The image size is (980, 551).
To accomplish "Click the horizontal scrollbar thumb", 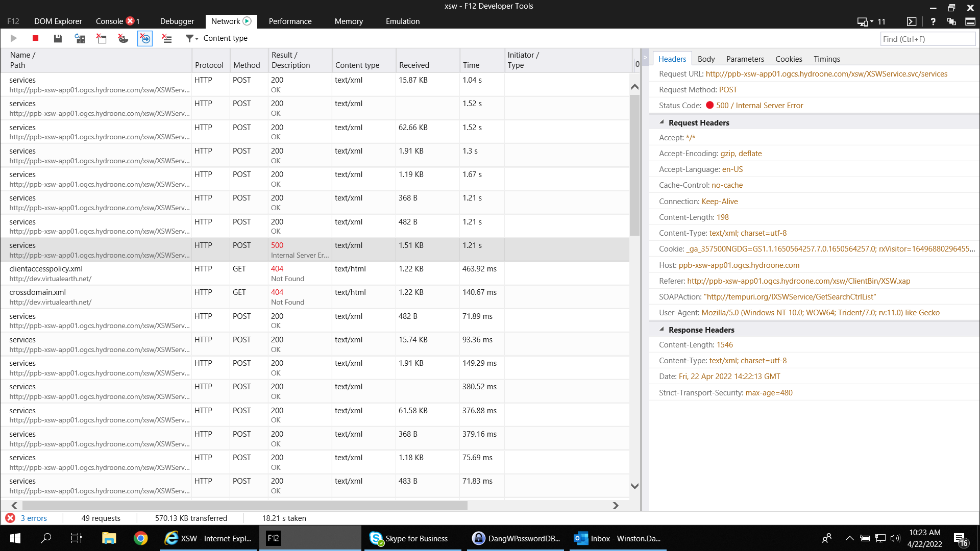I will pos(245,506).
